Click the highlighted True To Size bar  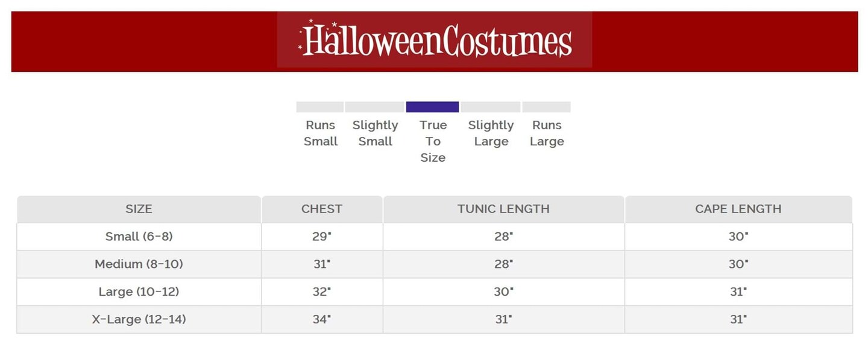click(x=432, y=107)
